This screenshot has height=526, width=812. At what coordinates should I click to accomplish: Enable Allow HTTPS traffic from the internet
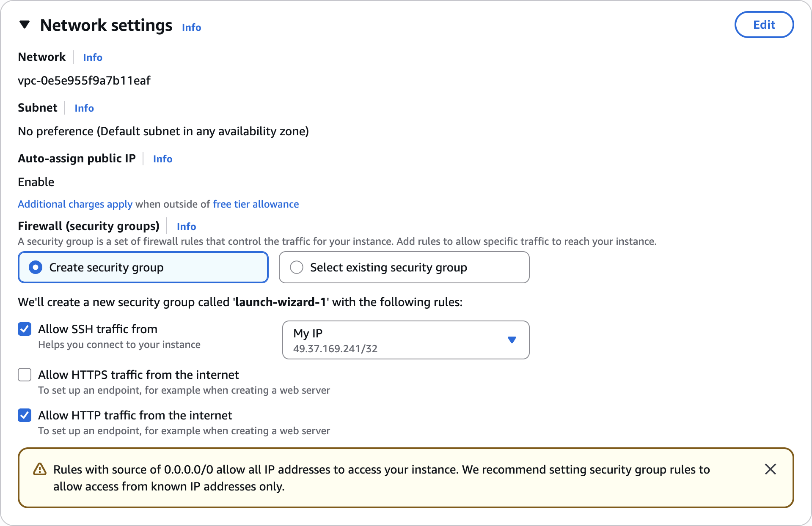click(x=25, y=375)
